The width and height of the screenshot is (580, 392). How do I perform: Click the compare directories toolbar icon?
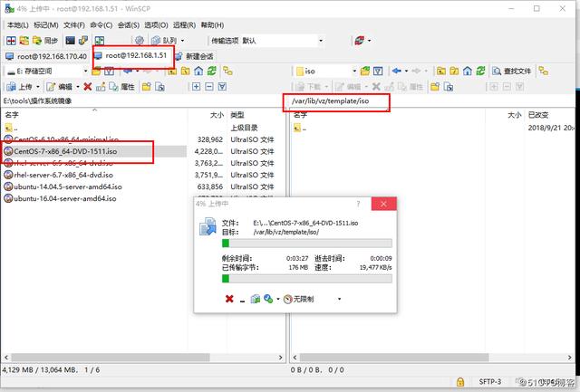[x=11, y=41]
